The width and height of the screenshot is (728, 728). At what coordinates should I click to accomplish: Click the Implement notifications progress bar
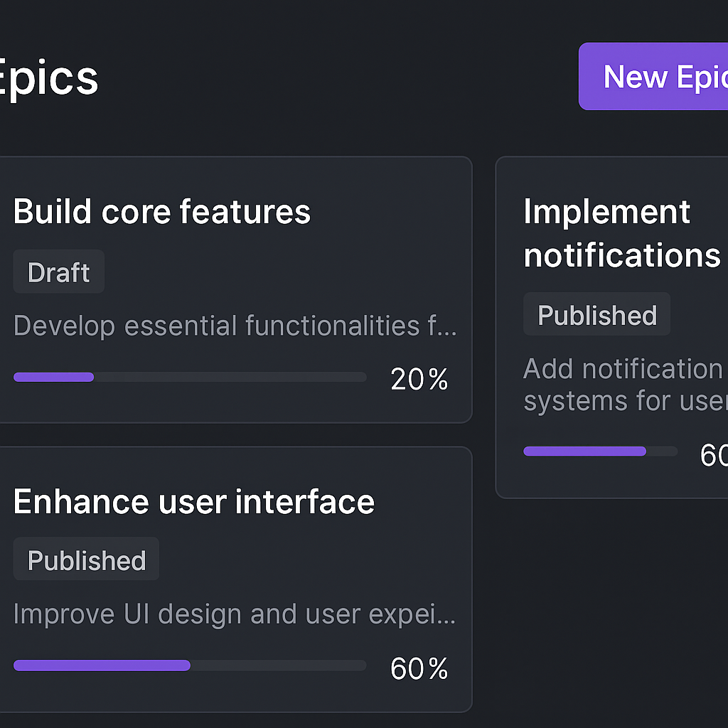pos(601,451)
